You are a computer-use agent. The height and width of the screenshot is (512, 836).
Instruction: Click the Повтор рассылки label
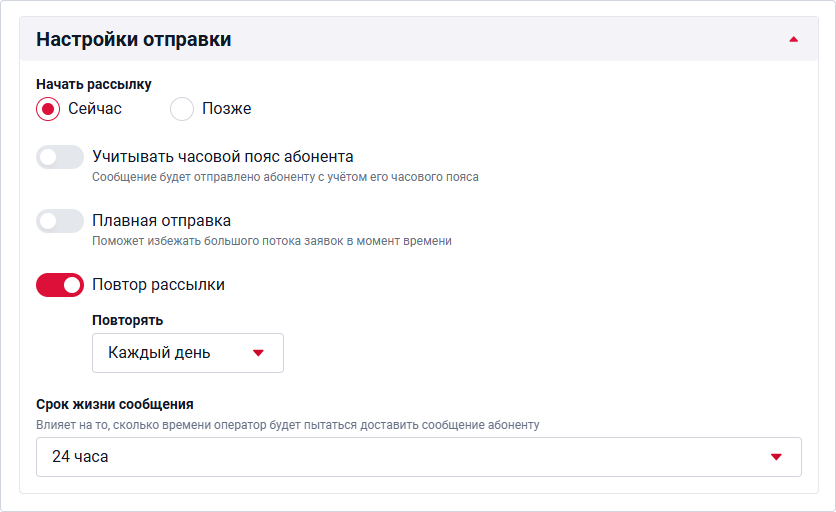pos(158,285)
